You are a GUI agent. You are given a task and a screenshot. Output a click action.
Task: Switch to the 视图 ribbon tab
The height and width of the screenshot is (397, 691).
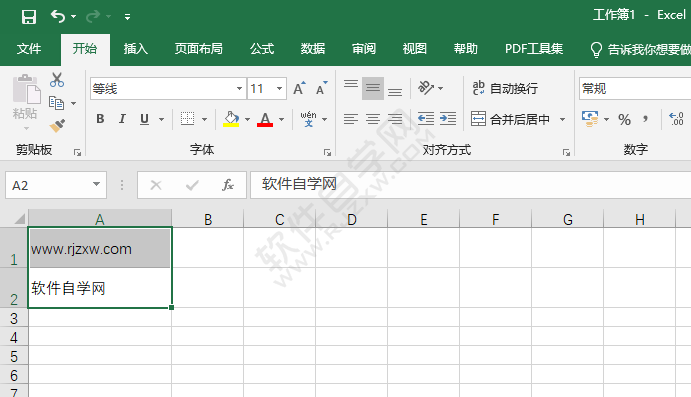pos(415,48)
